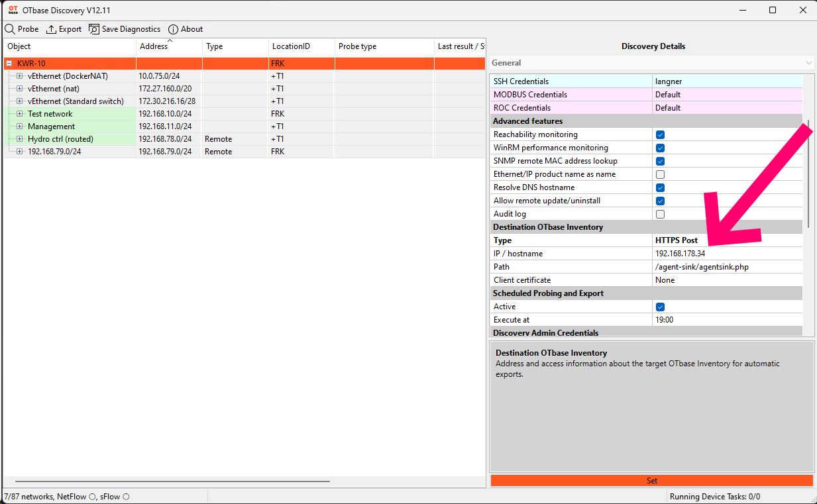
Task: Click the Export upload icon
Action: pos(51,29)
